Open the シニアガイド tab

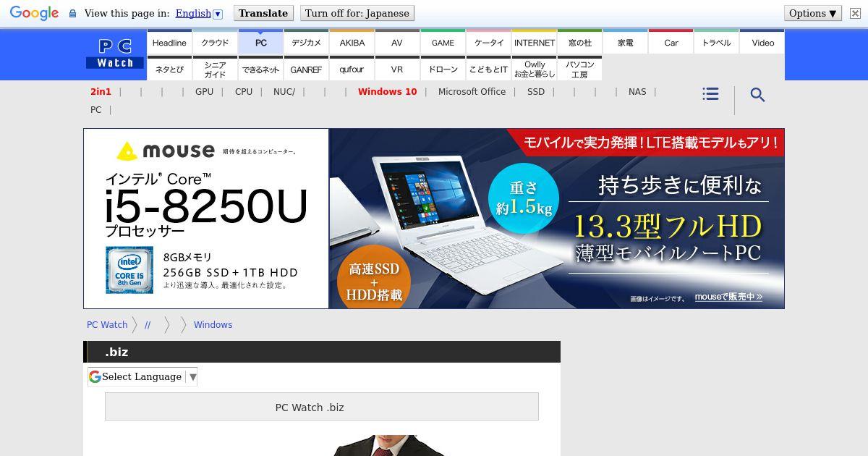tap(215, 69)
